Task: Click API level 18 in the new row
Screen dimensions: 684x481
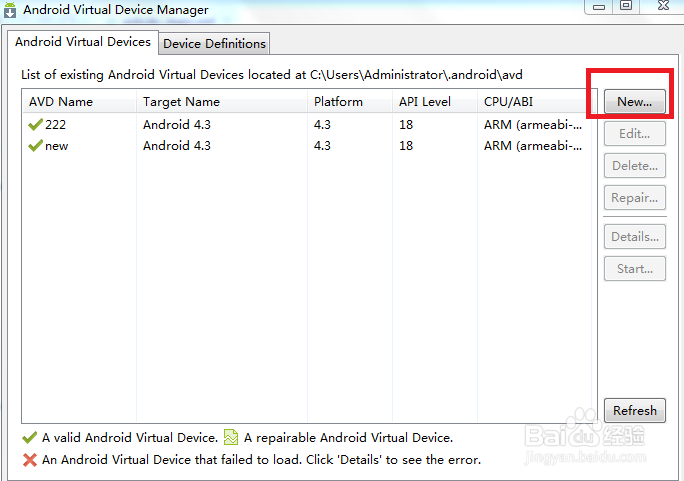Action: tap(406, 146)
